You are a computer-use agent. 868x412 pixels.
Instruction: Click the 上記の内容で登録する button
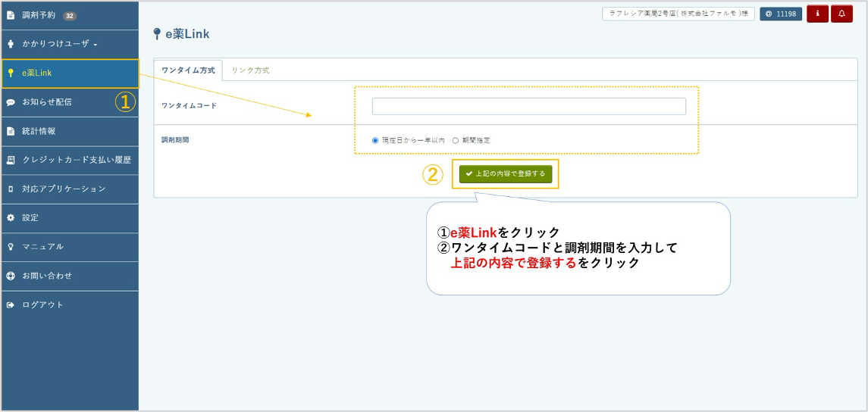click(x=506, y=173)
